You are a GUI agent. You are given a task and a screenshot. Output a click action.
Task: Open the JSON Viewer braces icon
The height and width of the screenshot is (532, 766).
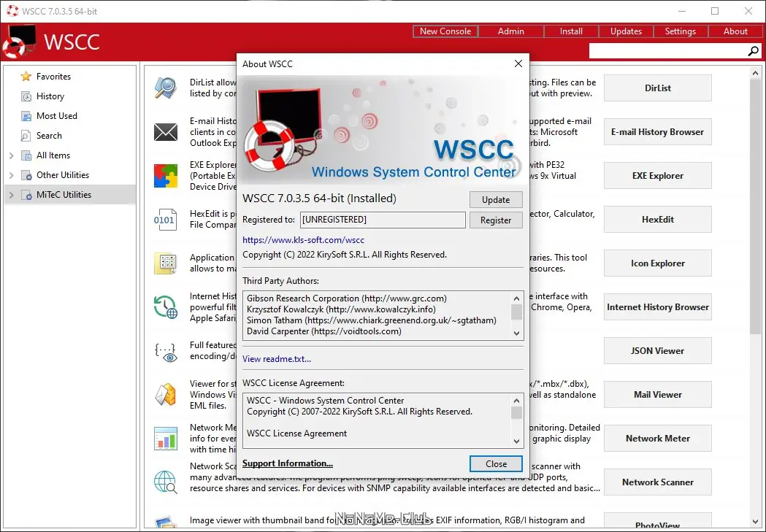(166, 351)
